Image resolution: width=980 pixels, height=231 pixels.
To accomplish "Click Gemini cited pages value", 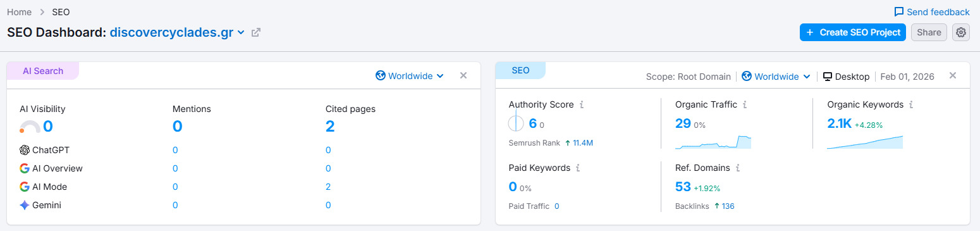I will (328, 205).
